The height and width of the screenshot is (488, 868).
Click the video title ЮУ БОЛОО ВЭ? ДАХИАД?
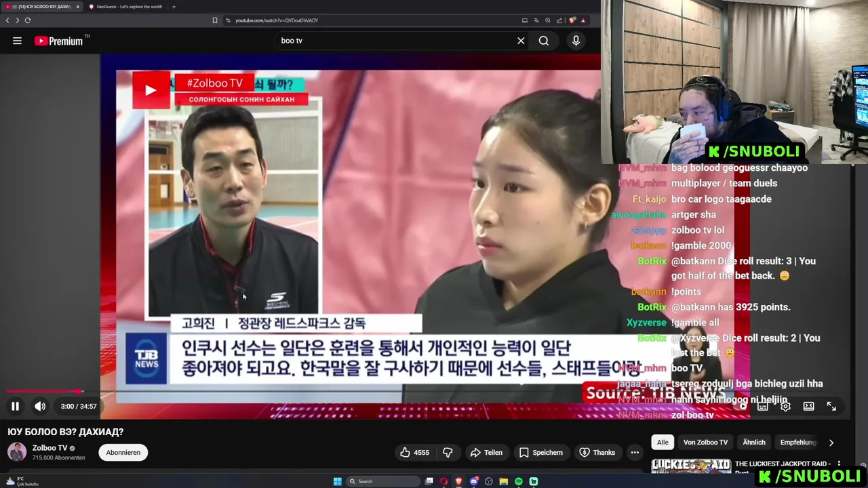[66, 432]
